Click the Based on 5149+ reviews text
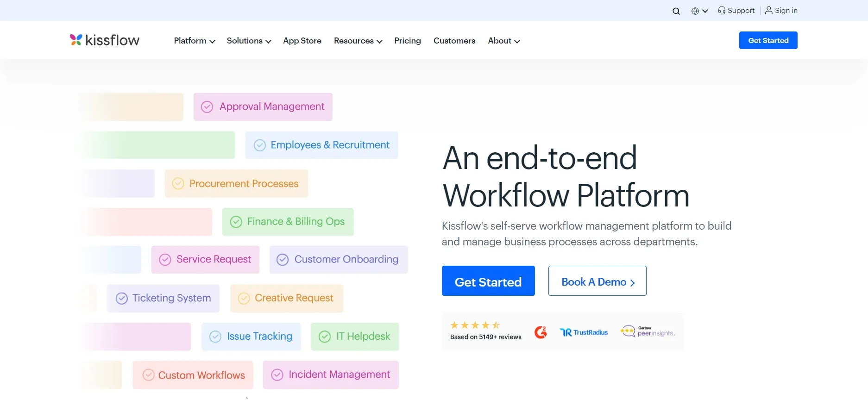868x412 pixels. (486, 337)
